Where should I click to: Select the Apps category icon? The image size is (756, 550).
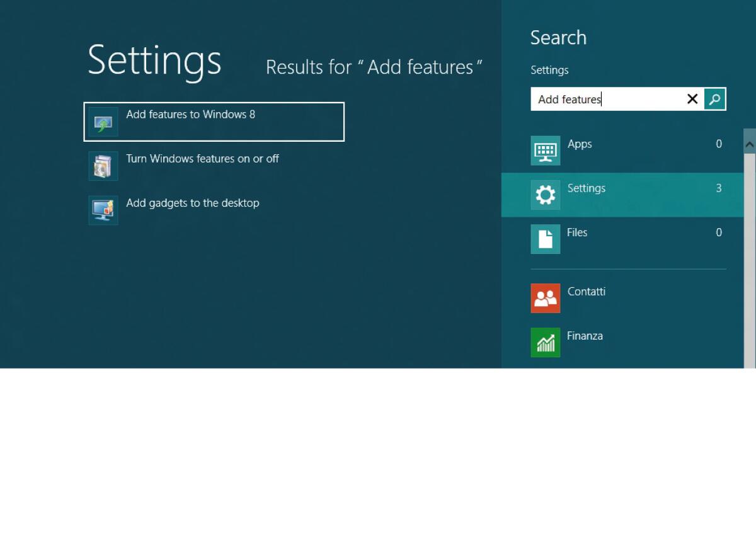coord(545,151)
